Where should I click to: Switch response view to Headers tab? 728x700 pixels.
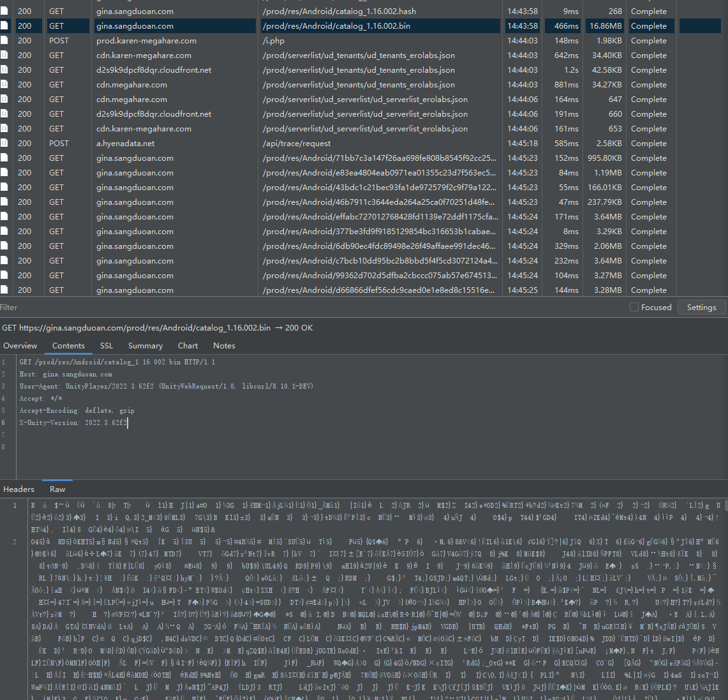click(19, 489)
